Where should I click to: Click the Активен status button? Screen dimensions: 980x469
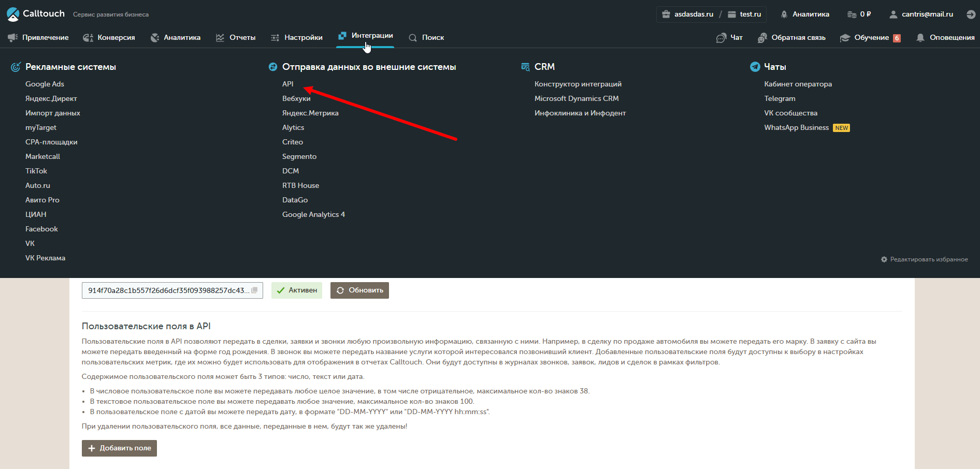click(297, 290)
